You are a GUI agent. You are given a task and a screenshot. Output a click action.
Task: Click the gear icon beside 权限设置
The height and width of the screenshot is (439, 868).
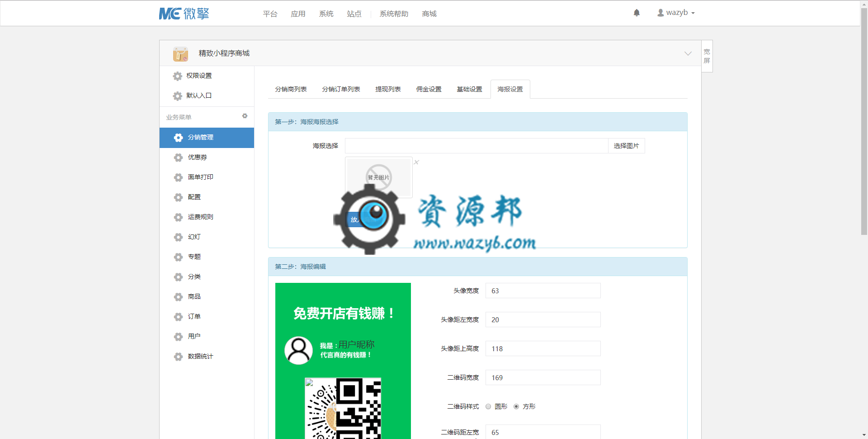(178, 76)
